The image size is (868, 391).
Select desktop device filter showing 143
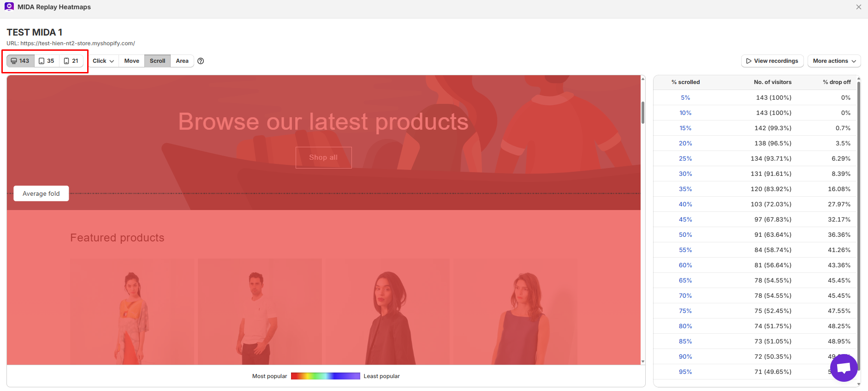pos(20,61)
